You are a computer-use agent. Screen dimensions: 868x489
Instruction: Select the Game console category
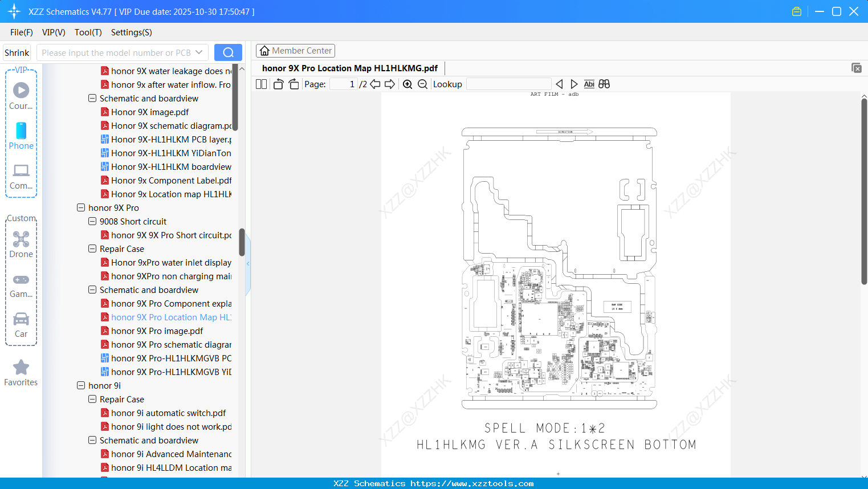pos(21,286)
